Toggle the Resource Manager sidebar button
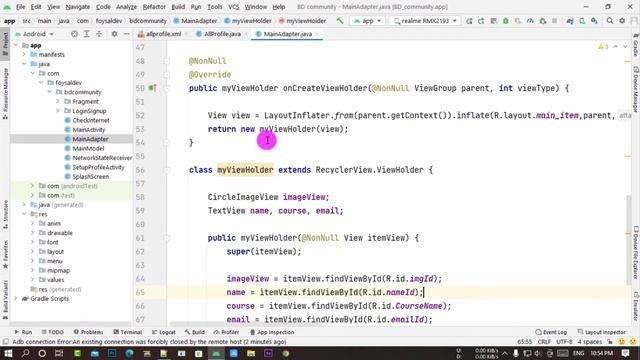 (x=5, y=94)
